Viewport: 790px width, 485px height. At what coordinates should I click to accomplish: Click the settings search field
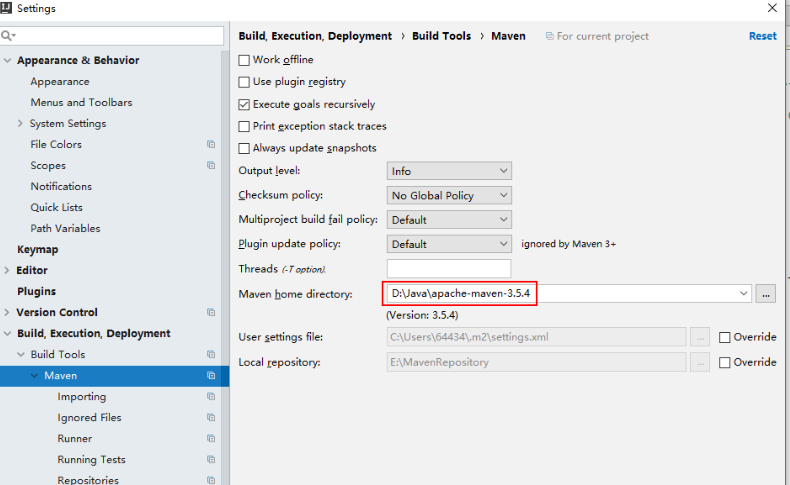112,36
